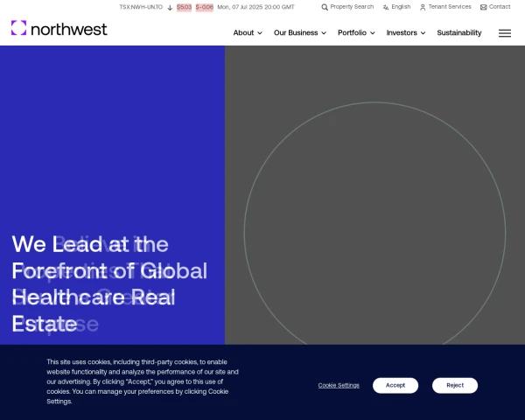Click the Contact envelope icon

484,7
